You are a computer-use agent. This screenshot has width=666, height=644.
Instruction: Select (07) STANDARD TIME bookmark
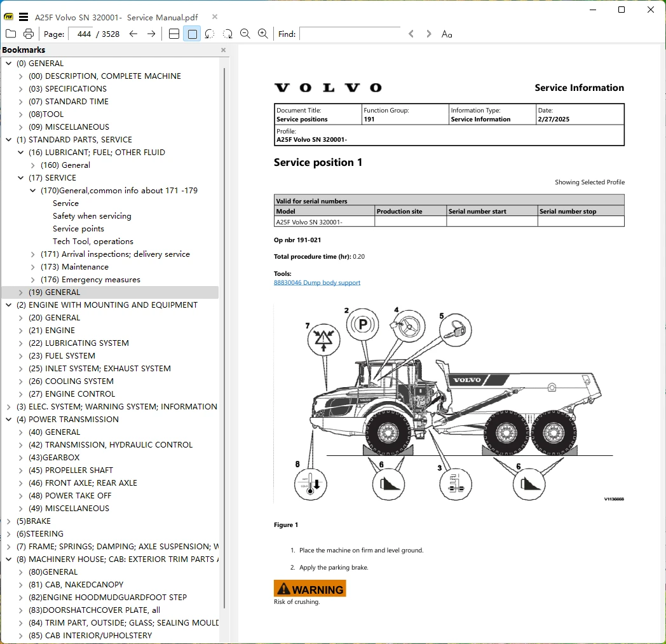click(x=69, y=102)
